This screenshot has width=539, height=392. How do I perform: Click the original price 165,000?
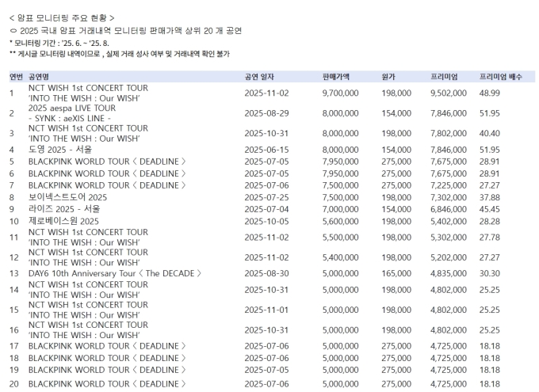coord(396,273)
